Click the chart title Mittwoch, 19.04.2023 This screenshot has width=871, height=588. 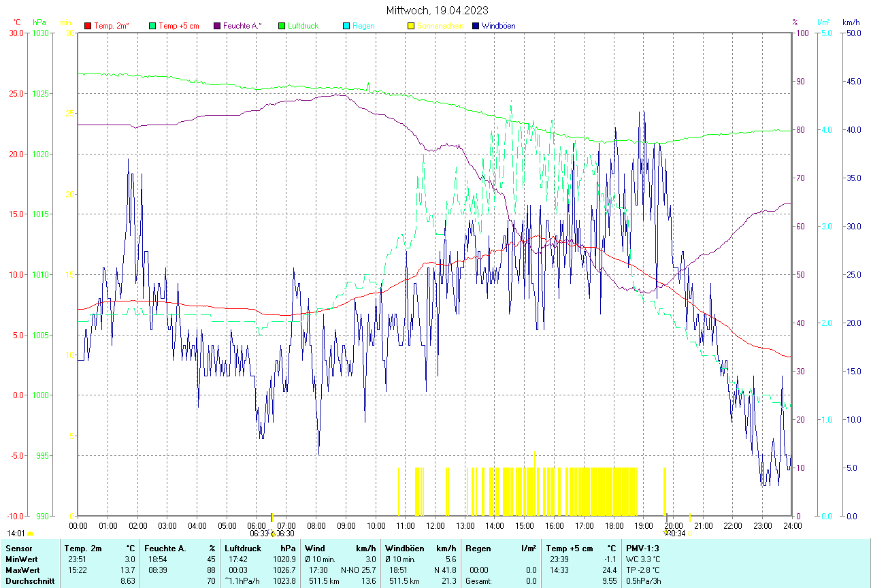pyautogui.click(x=437, y=10)
